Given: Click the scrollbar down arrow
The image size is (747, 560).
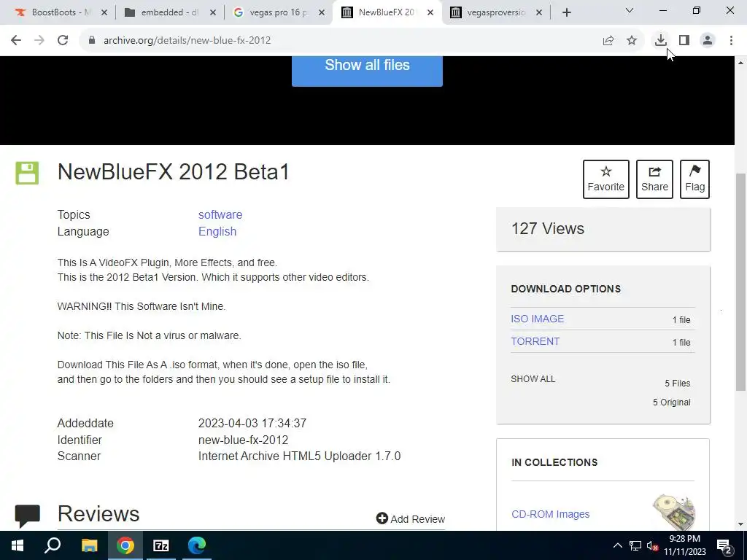Looking at the screenshot, I should coord(740,524).
